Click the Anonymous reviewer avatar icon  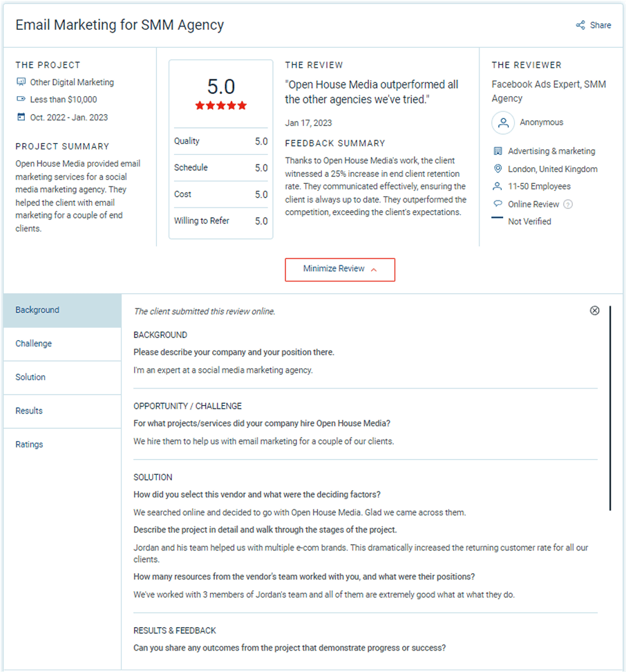503,123
